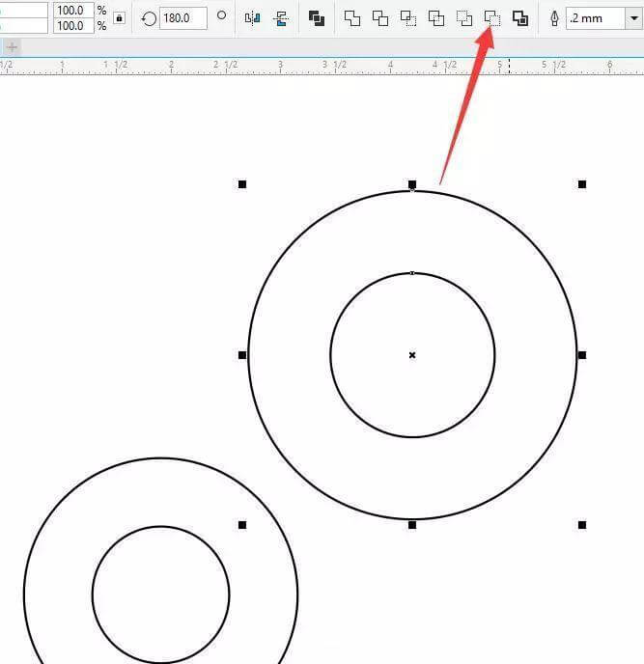
Task: Click the Weld shaping icon
Action: pyautogui.click(x=352, y=17)
